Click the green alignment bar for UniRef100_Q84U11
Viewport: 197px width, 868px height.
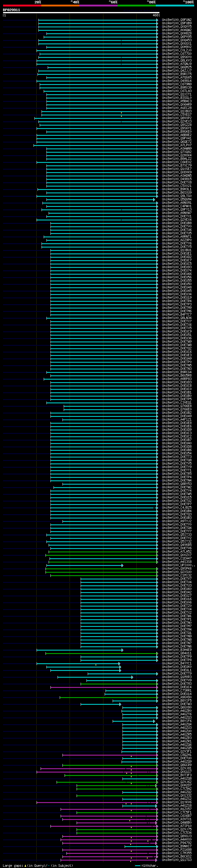pos(102,653)
